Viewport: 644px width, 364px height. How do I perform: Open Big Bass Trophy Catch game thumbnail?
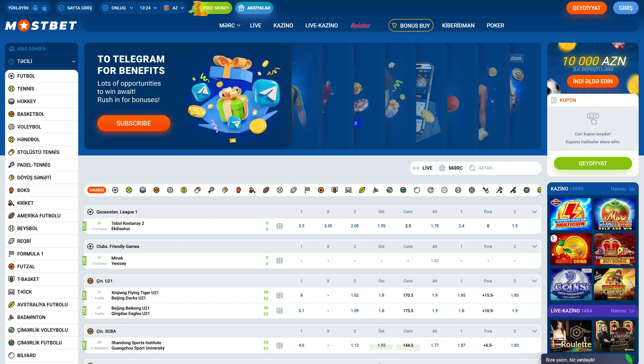(615, 284)
